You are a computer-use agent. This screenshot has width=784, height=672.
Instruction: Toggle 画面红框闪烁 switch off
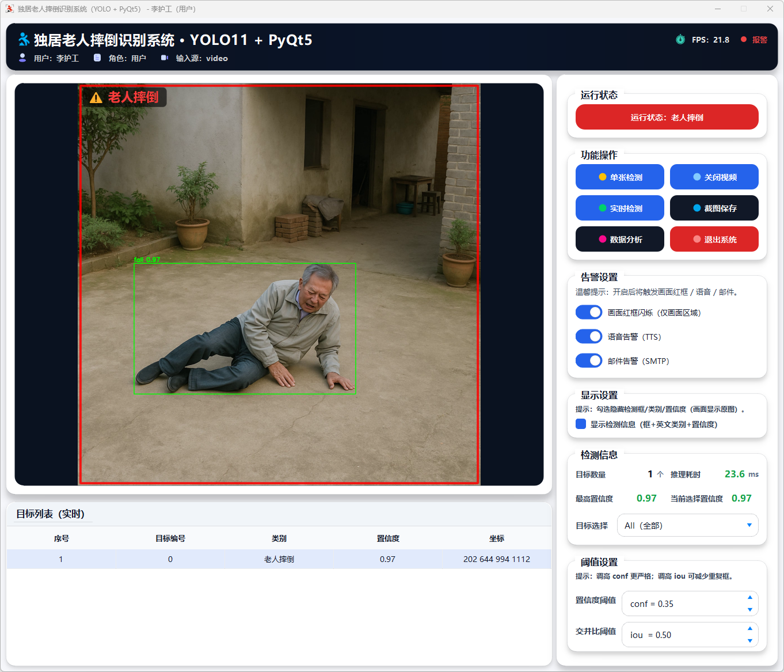[x=589, y=312]
